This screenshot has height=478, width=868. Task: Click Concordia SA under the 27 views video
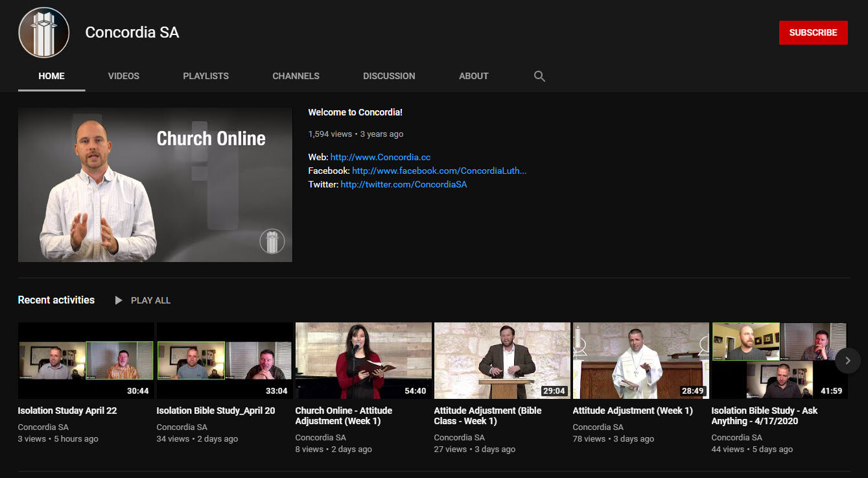click(460, 437)
